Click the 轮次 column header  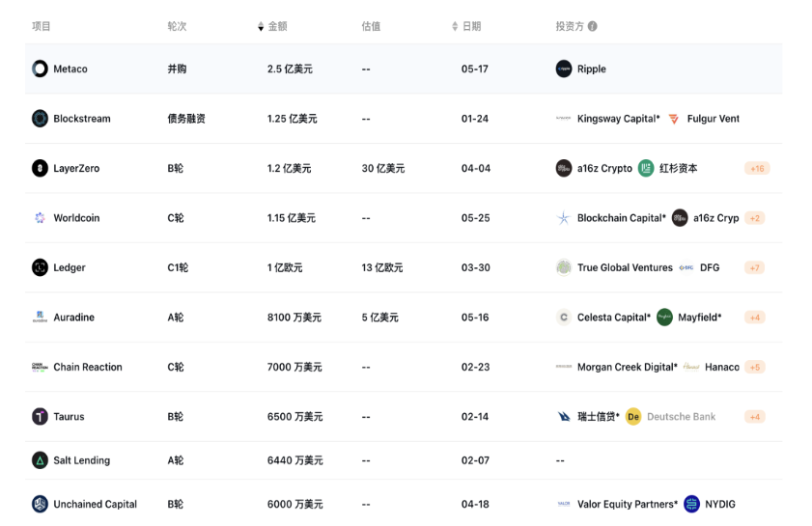(177, 26)
